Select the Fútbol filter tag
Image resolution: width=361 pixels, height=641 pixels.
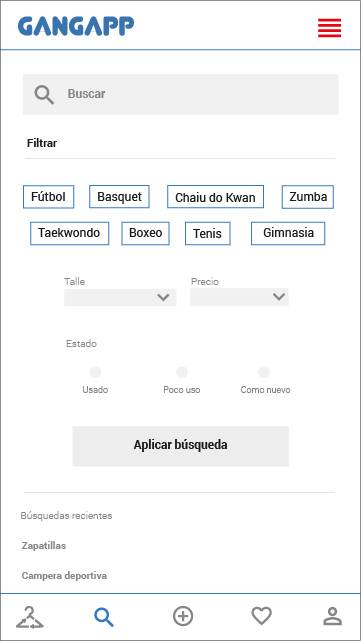[48, 197]
